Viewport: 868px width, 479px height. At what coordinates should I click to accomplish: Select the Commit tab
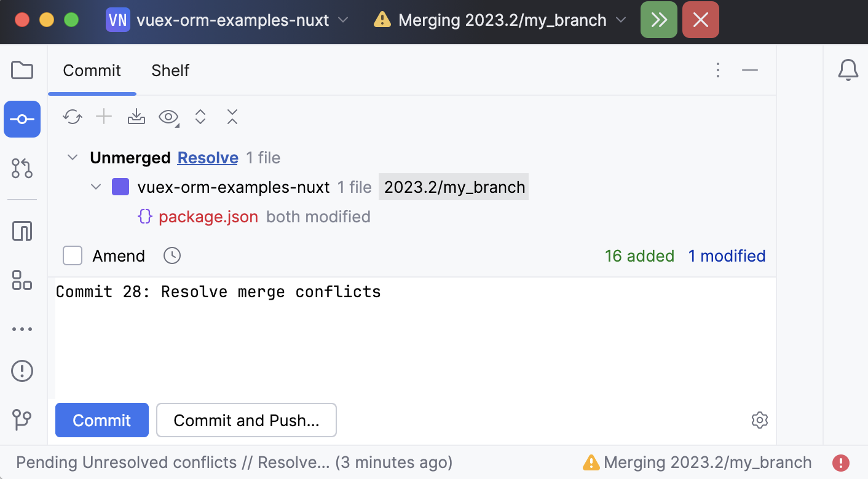tap(92, 71)
